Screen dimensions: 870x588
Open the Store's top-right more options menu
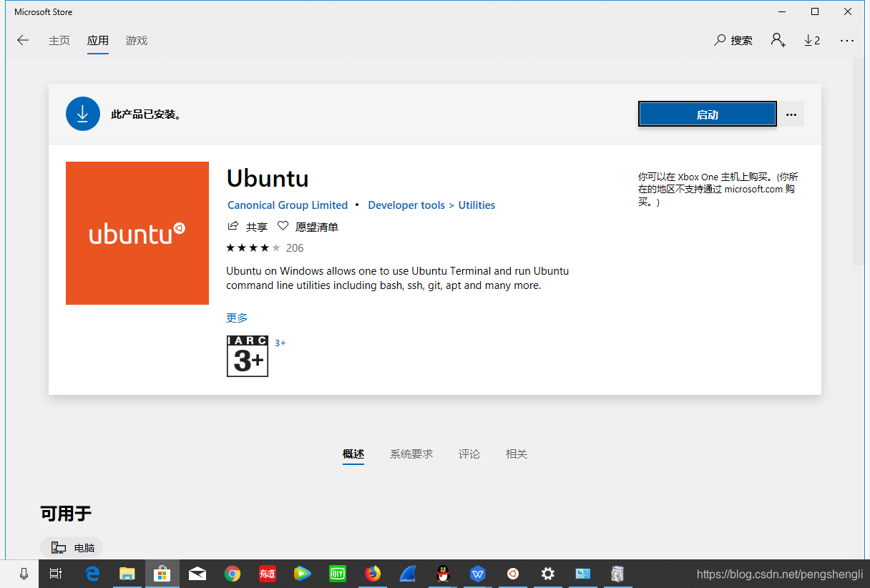847,41
